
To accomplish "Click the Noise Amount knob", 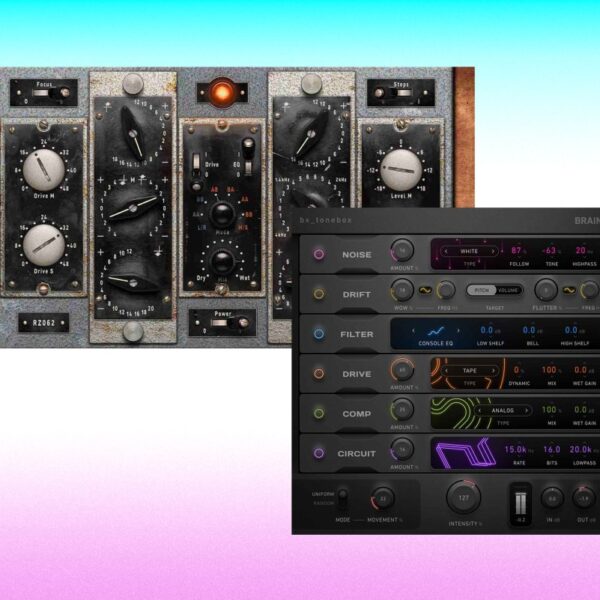I will point(402,250).
